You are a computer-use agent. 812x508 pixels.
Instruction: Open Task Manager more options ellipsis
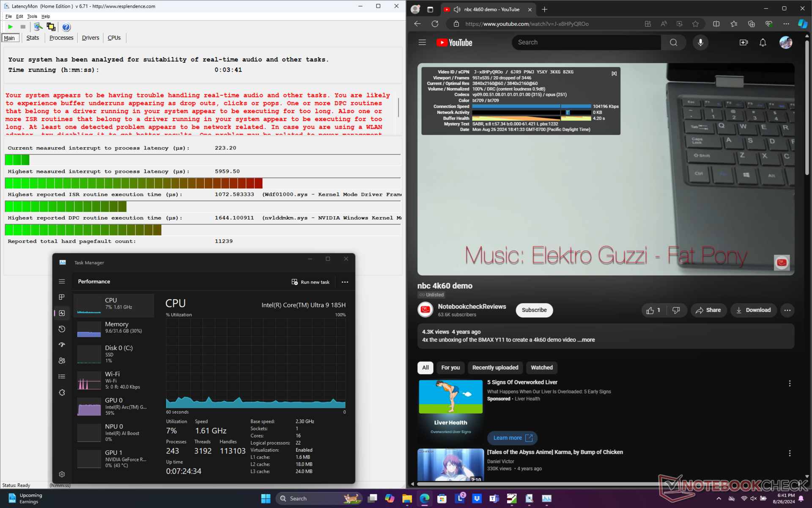pyautogui.click(x=345, y=282)
